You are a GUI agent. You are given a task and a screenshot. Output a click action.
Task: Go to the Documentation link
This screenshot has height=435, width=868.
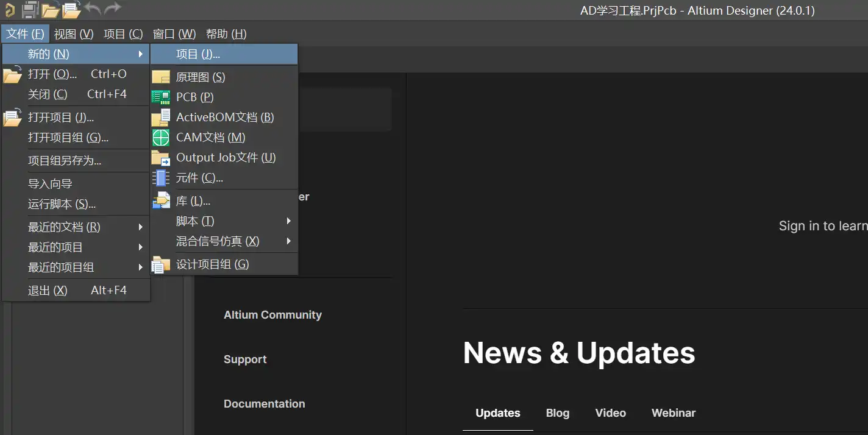[x=264, y=404]
